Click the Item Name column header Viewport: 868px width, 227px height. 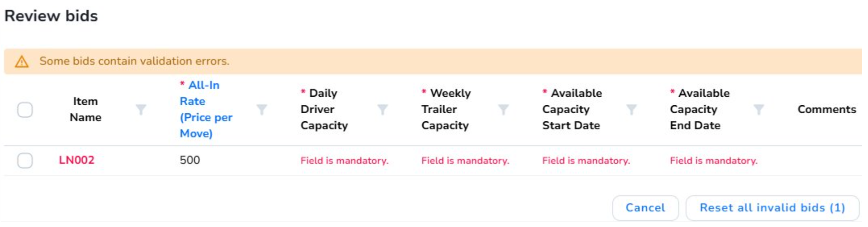85,109
